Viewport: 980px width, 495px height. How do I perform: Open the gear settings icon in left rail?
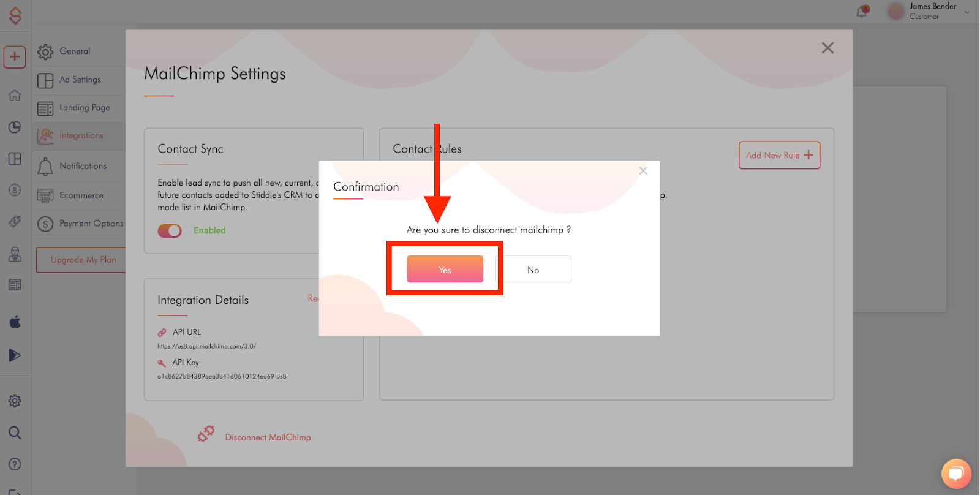(x=15, y=401)
